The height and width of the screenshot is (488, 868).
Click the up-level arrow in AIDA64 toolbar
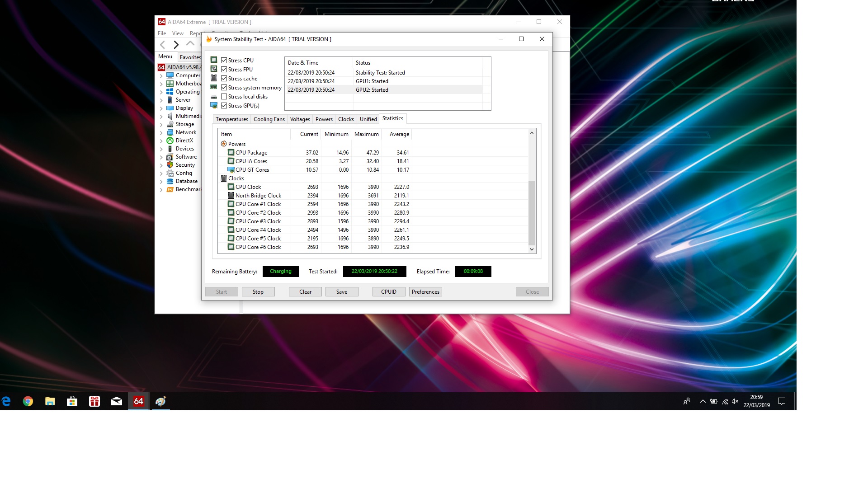point(190,44)
